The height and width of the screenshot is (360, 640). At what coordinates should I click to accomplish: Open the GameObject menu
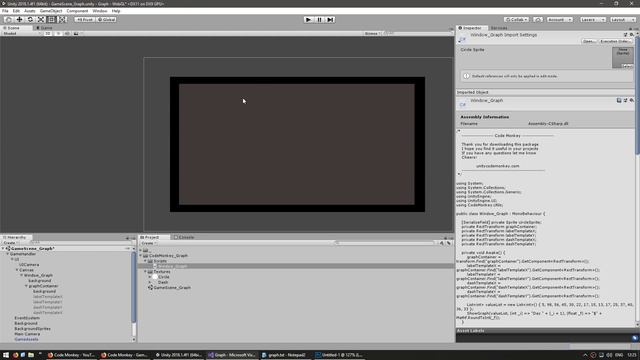click(x=51, y=11)
